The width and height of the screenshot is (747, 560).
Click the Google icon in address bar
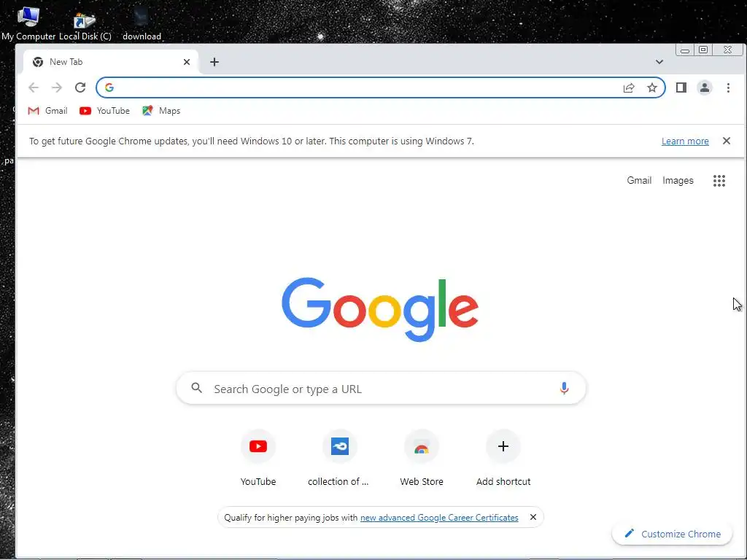tap(109, 87)
